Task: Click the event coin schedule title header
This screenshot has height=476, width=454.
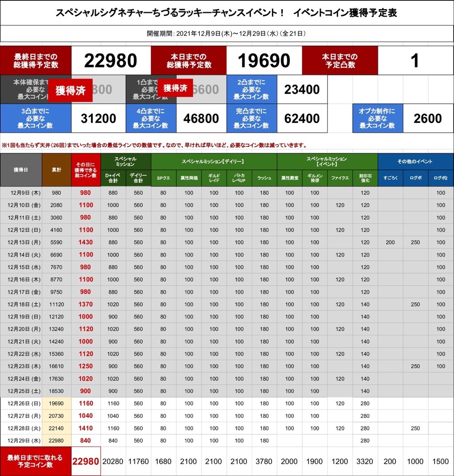Action: click(226, 13)
